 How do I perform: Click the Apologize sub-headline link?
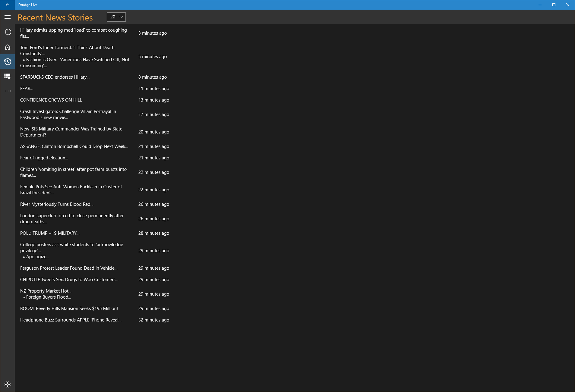click(x=36, y=256)
